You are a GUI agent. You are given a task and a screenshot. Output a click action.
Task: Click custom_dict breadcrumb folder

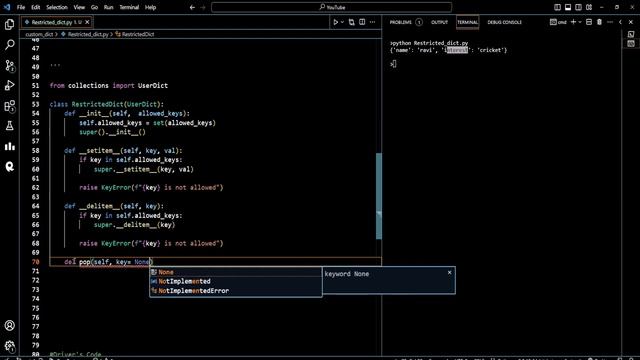(x=39, y=34)
